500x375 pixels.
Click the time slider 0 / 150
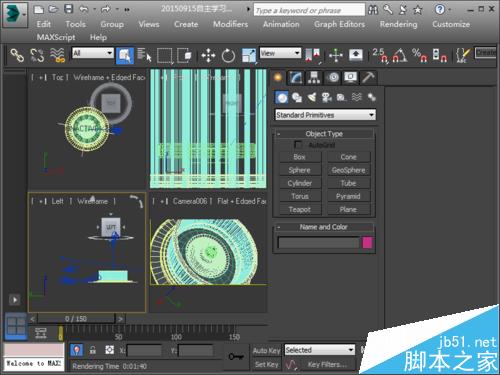[76, 319]
